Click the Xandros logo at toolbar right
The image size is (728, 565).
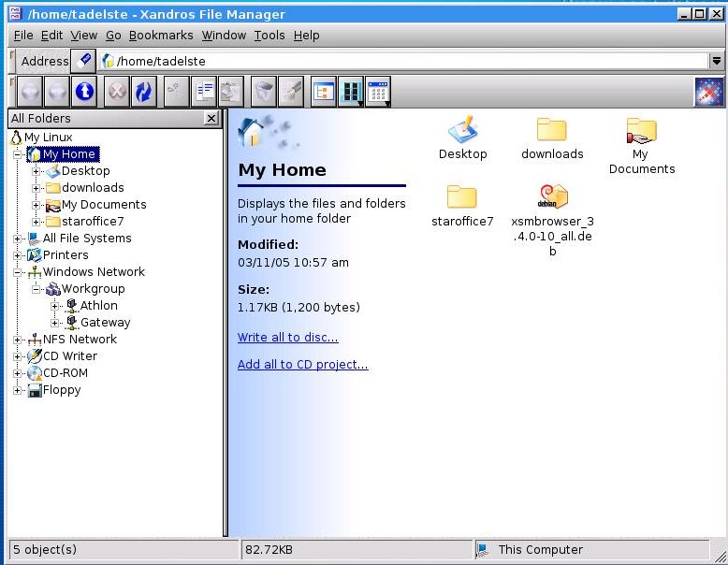(x=708, y=92)
